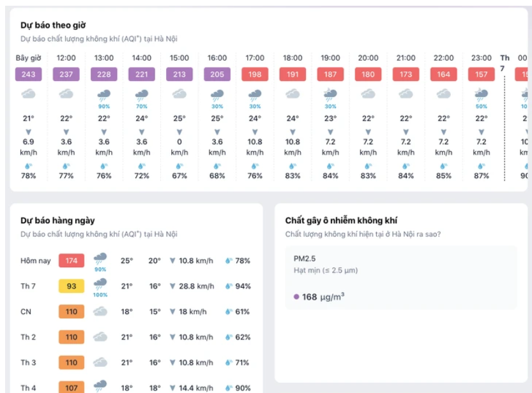Click the yellow 93 AQI badge
The image size is (532, 393).
pos(72,286)
